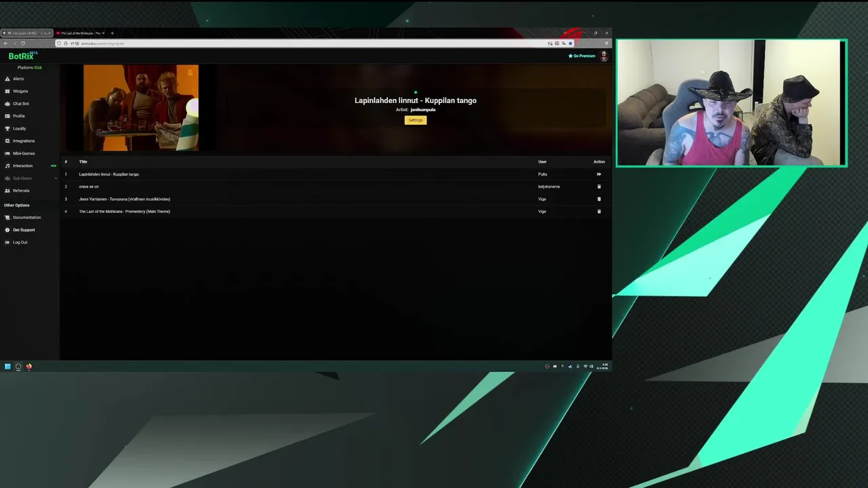Open the Profile page

[x=19, y=116]
